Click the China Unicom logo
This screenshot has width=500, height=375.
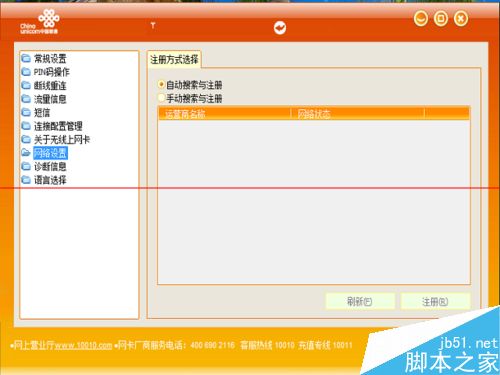tap(41, 22)
